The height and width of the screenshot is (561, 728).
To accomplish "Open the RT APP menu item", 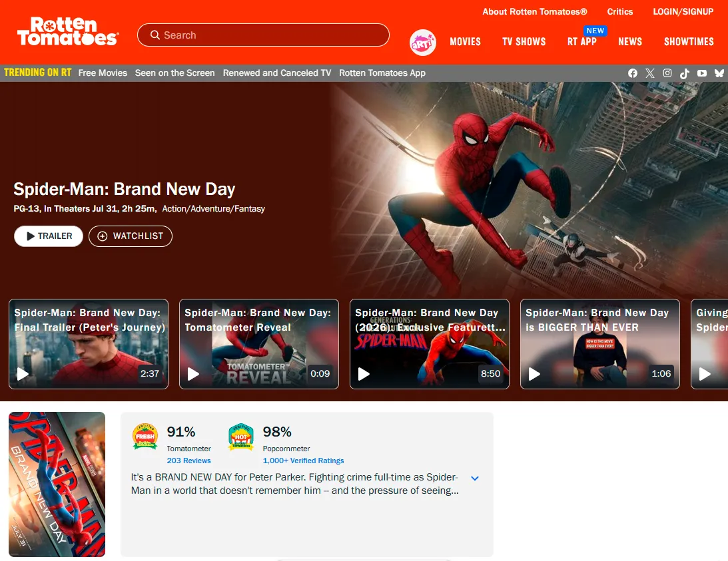I will (581, 42).
